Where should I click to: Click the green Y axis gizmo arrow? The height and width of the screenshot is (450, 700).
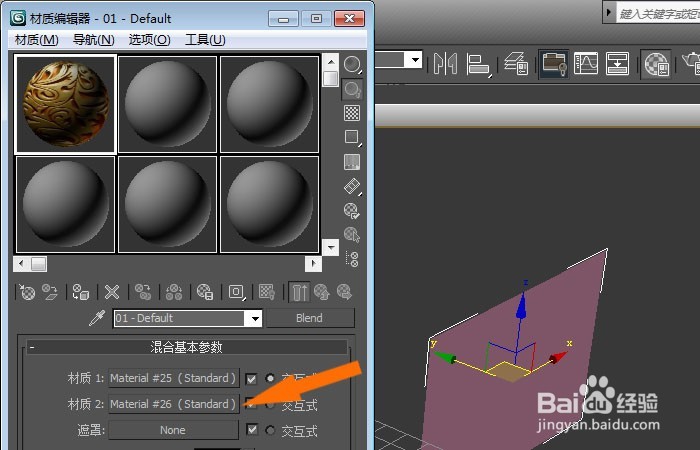pyautogui.click(x=445, y=357)
